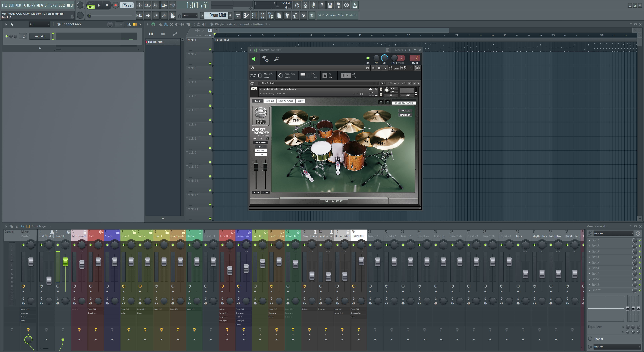Toggle the playlist magnet snap icon
Viewport: 644px width, 352px height.
[153, 24]
